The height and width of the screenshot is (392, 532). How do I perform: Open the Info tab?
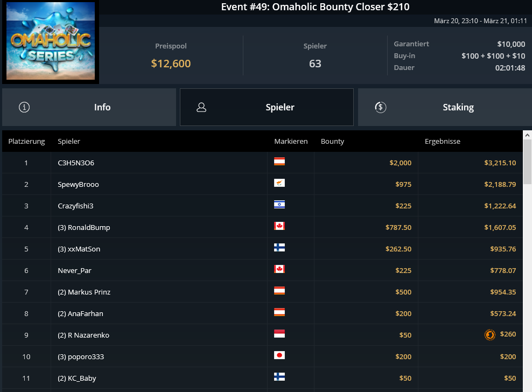[89, 107]
